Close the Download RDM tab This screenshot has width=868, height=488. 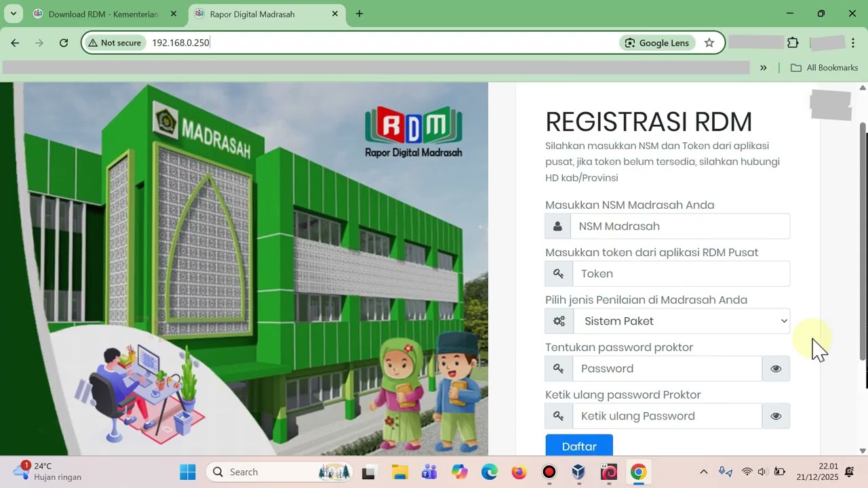click(173, 14)
